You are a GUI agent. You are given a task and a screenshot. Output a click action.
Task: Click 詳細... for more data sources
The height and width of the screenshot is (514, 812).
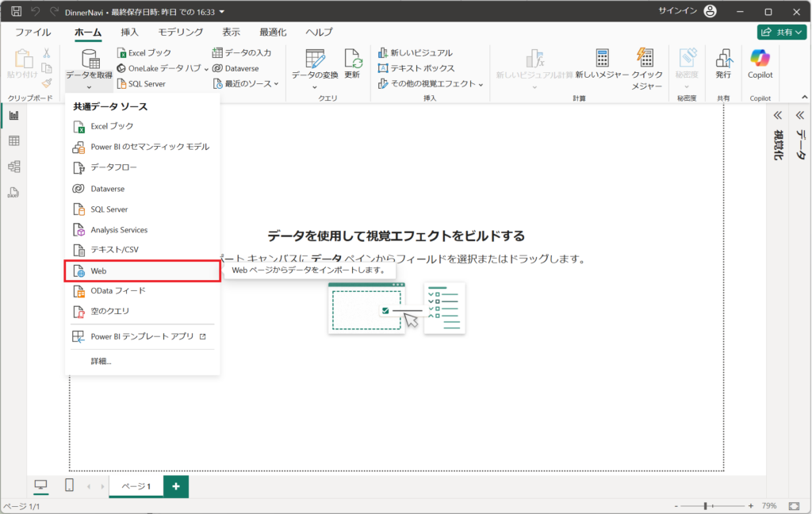[101, 361]
